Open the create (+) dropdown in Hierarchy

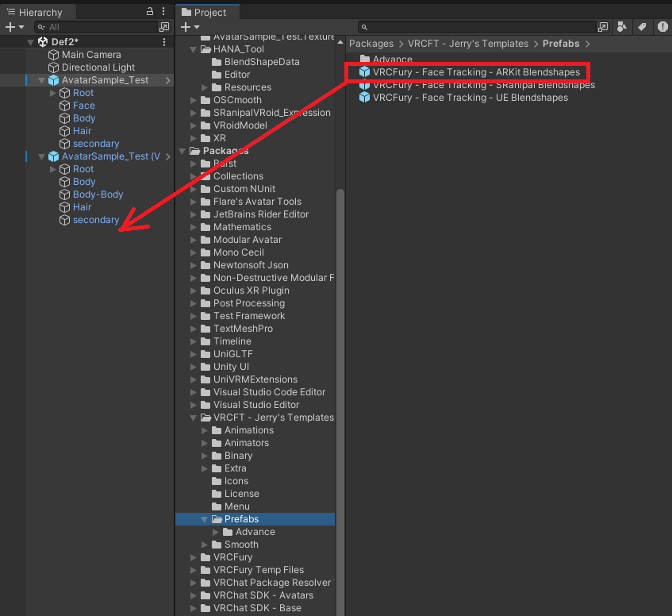coord(12,27)
